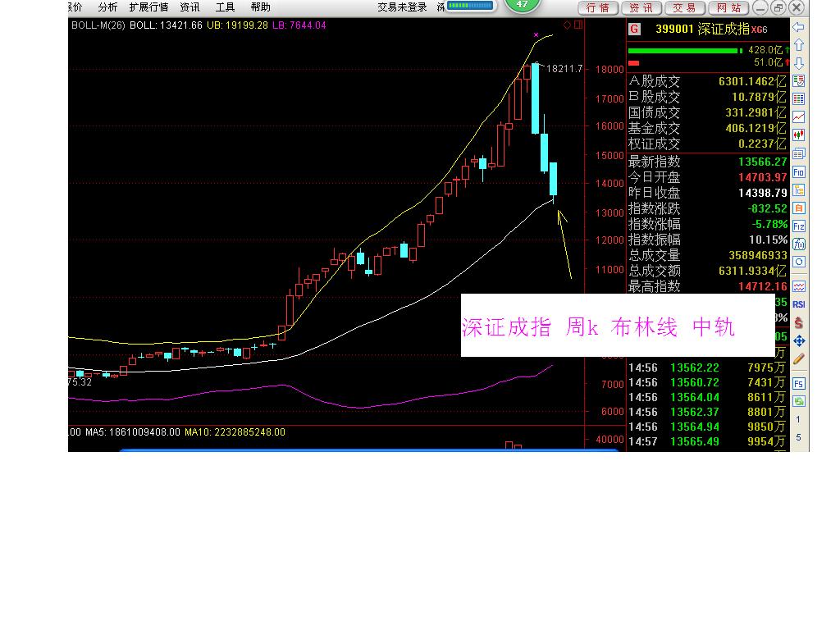
Task: Select the RSI indicator icon
Action: coord(798,304)
